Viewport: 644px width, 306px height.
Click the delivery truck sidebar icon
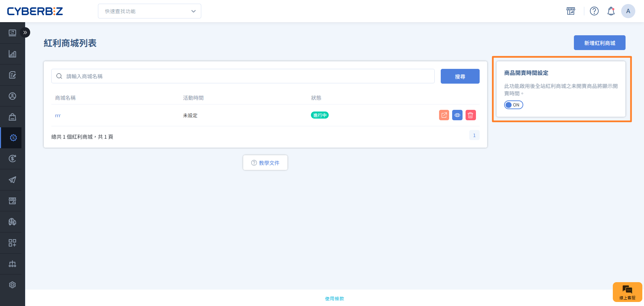pyautogui.click(x=12, y=222)
